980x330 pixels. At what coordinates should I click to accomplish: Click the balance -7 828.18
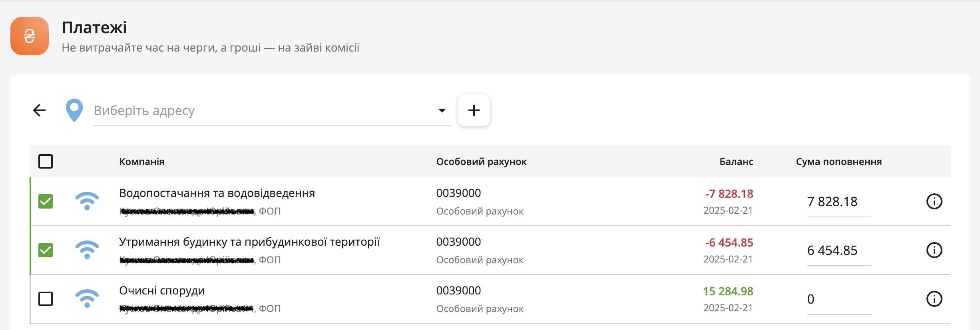coord(729,194)
